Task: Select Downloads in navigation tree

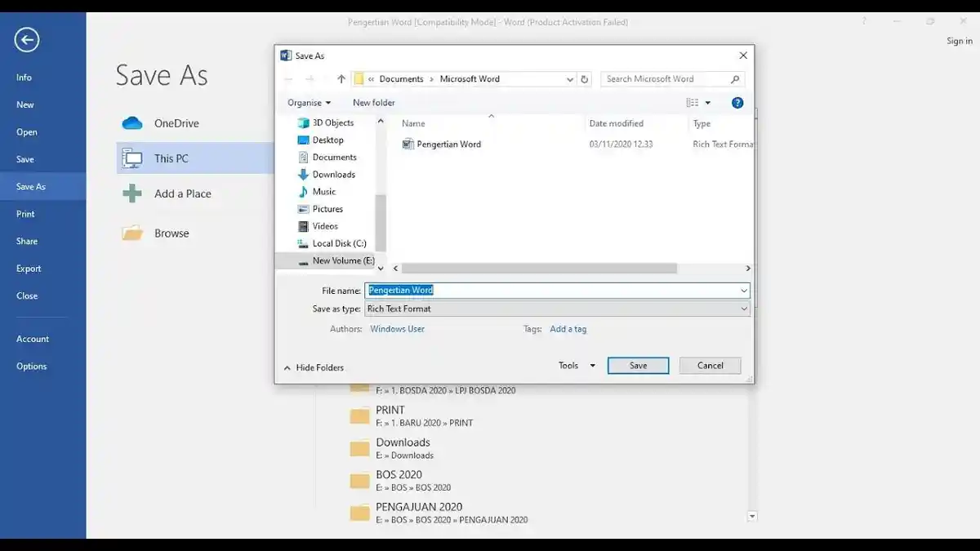Action: (326, 174)
